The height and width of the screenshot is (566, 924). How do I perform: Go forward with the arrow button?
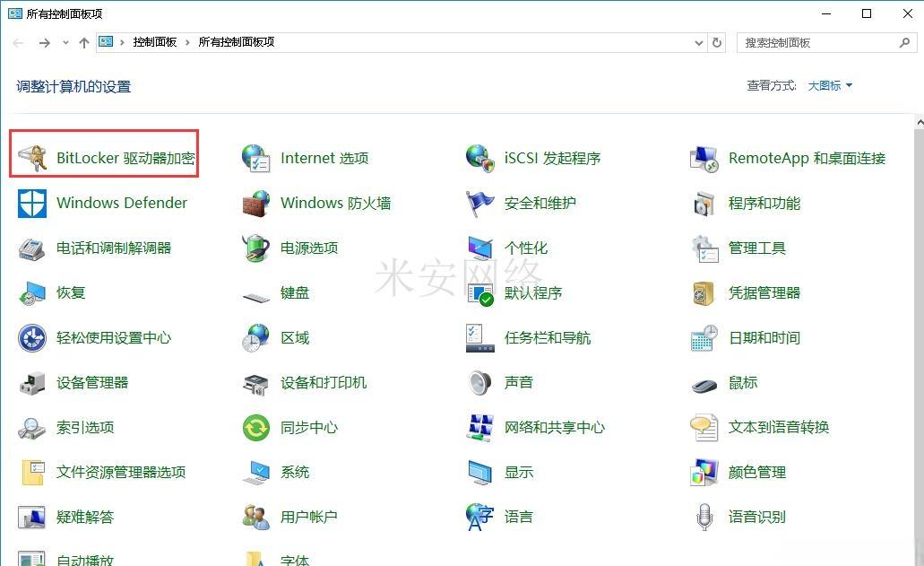coord(44,42)
